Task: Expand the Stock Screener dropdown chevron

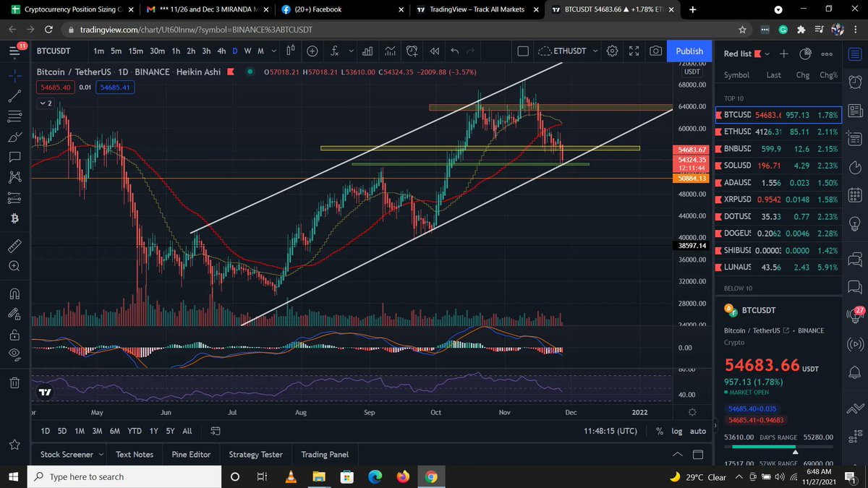Action: (x=101, y=454)
